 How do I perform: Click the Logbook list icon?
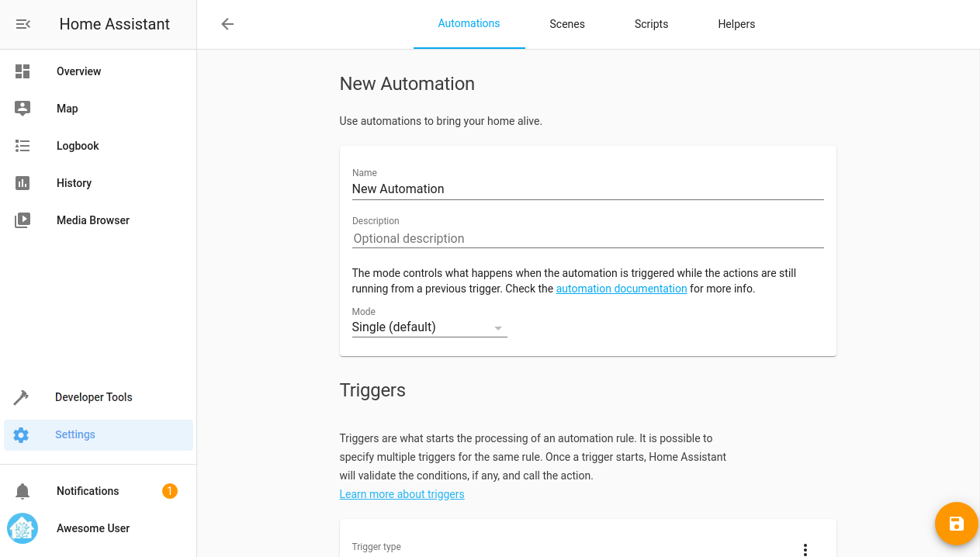click(23, 146)
